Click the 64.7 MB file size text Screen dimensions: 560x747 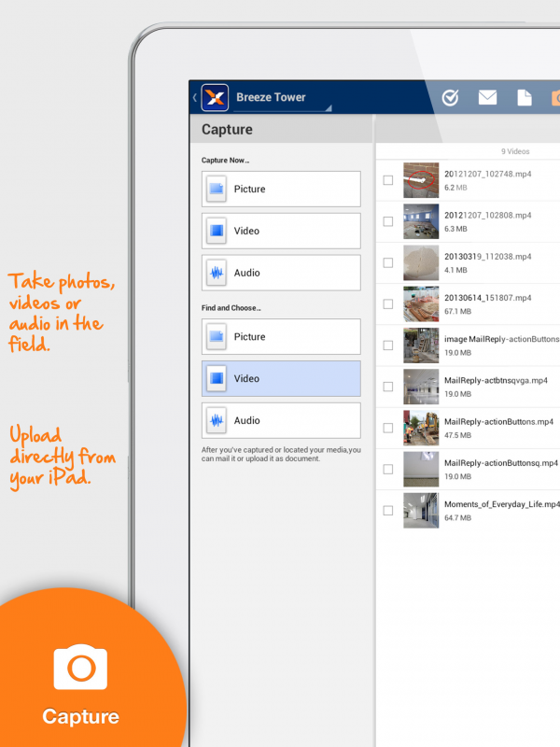point(457,517)
